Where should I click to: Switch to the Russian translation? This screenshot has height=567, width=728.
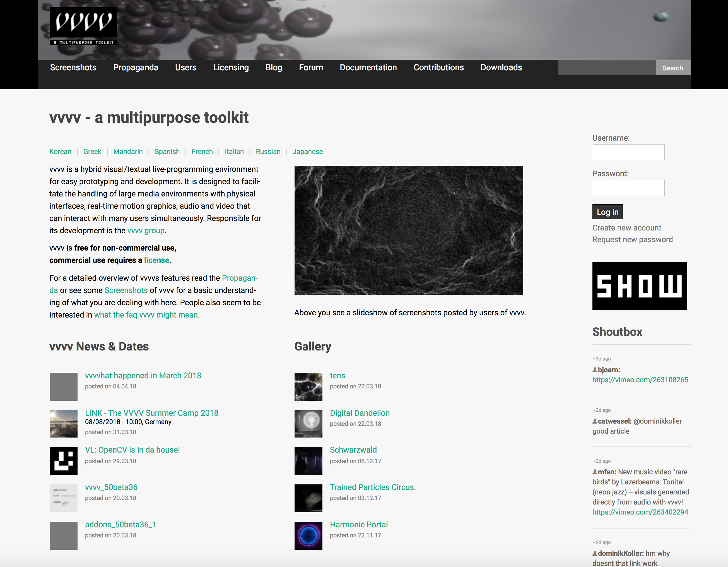coord(268,152)
